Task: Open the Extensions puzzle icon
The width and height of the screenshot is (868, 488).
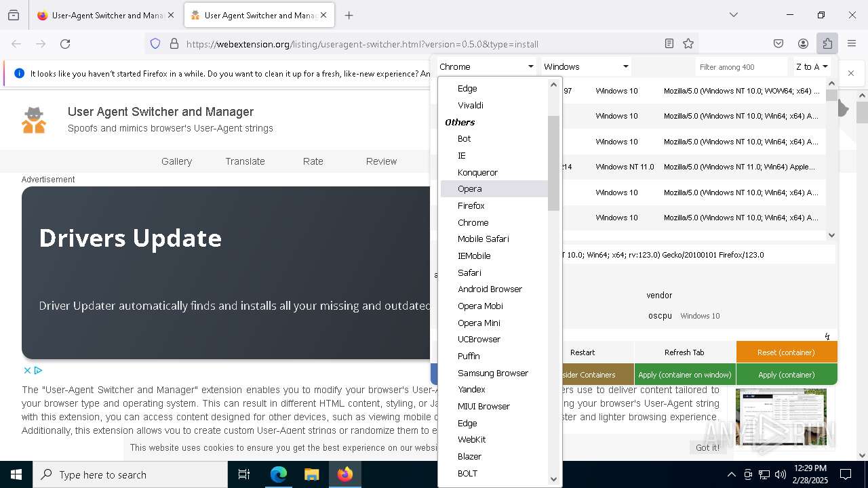Action: coord(827,44)
